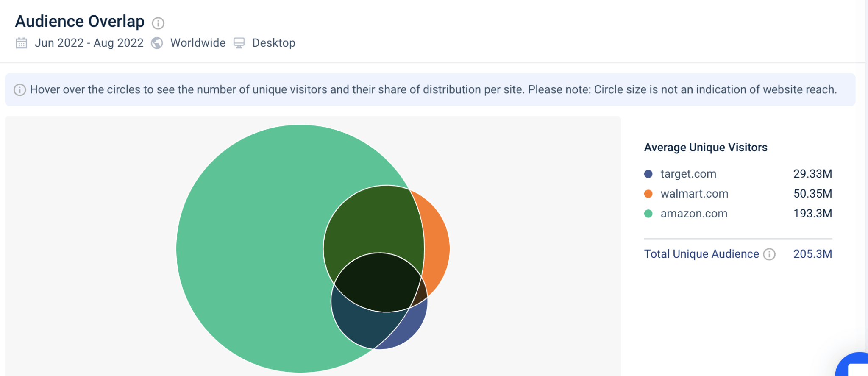Click the Total Unique Audience link
The width and height of the screenshot is (868, 376).
(701, 254)
